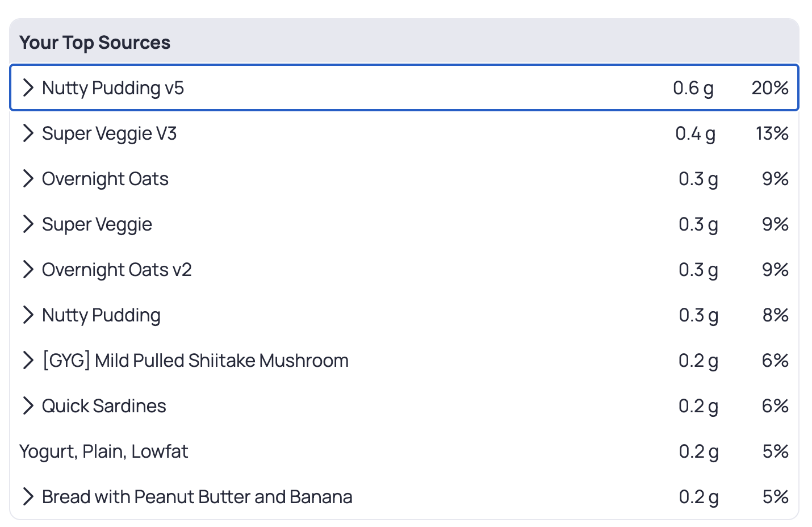Expand the Quick Sardines chevron
This screenshot has width=812, height=527.
tap(28, 406)
